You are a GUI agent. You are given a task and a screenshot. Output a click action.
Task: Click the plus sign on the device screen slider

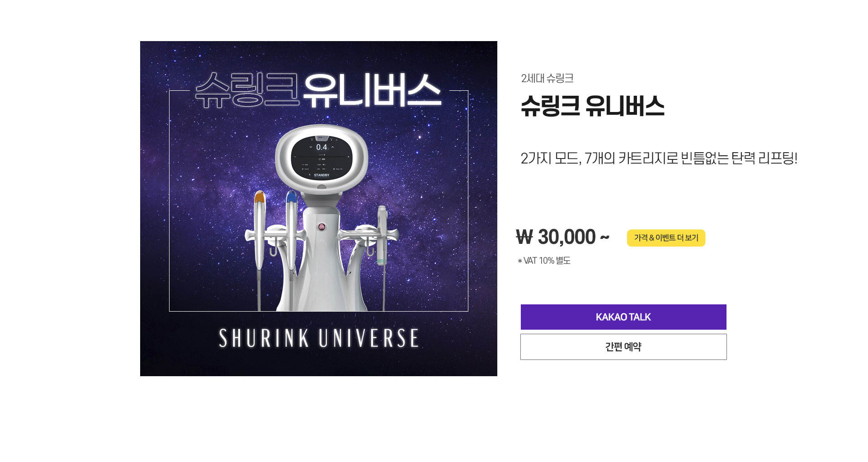click(349, 157)
